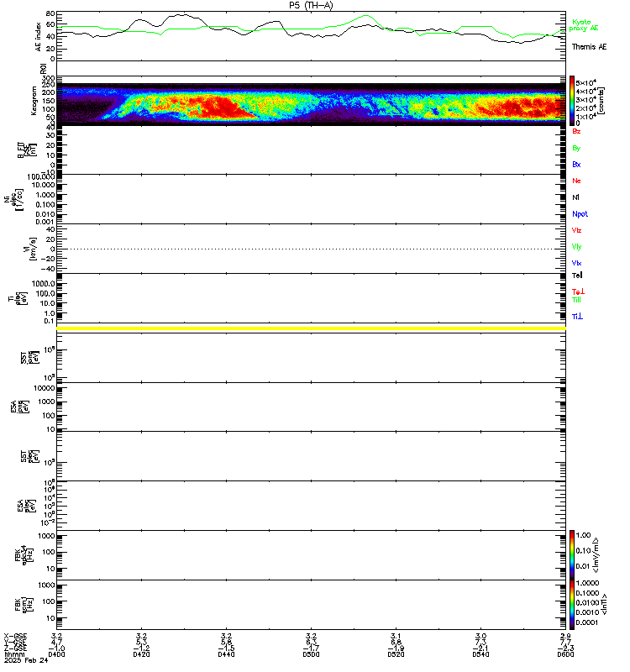Click the dotted zero line in Vi panel
Image resolution: width=630 pixels, height=672 pixels.
click(311, 249)
